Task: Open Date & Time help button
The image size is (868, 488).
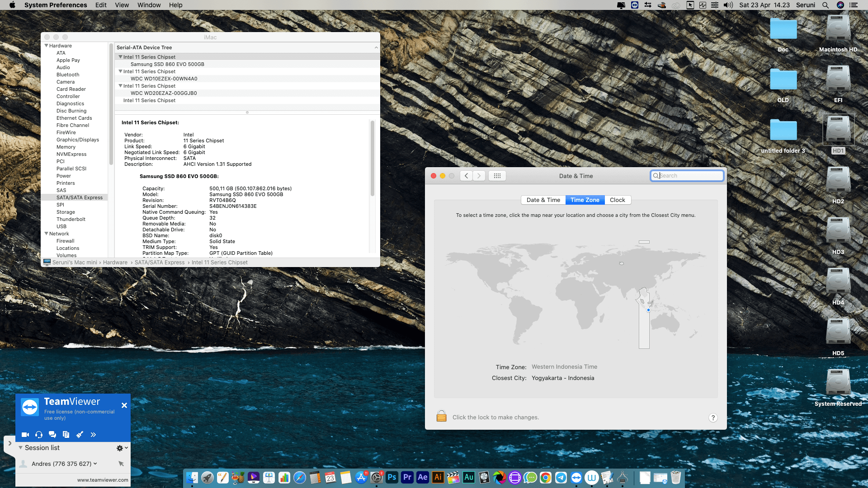Action: (x=713, y=418)
